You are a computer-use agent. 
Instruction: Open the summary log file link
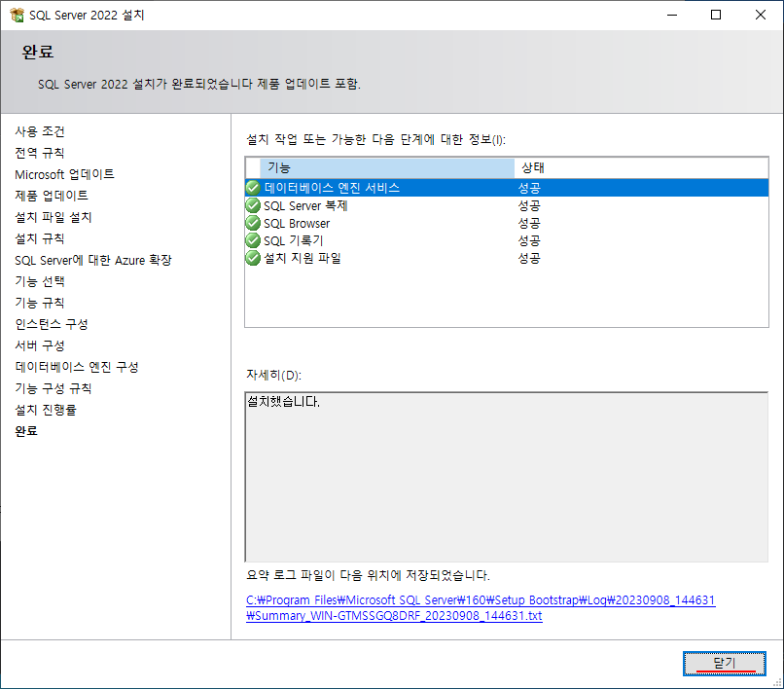(x=481, y=608)
